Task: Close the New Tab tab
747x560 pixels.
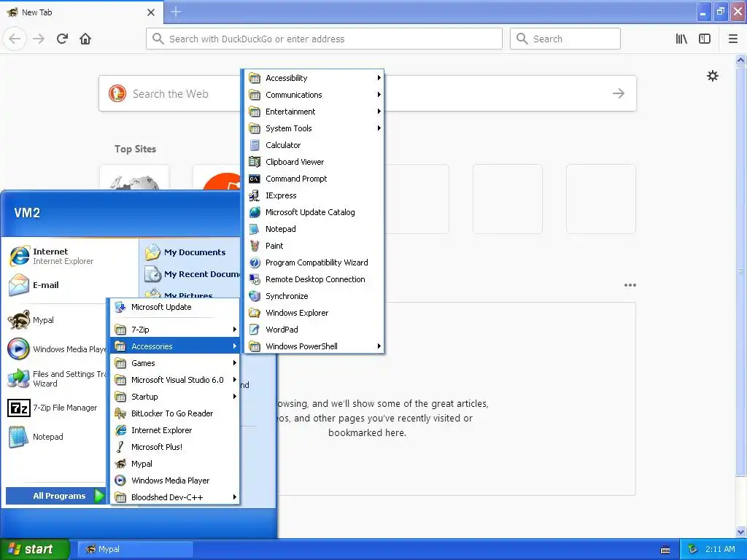Action: 151,12
